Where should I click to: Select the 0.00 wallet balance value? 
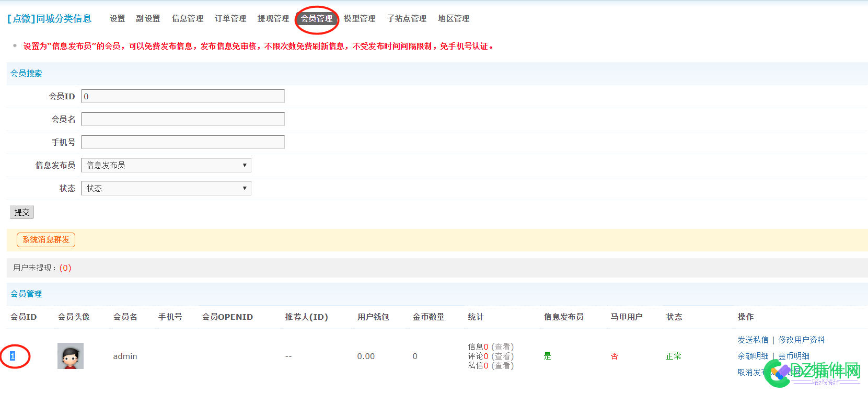pos(366,356)
